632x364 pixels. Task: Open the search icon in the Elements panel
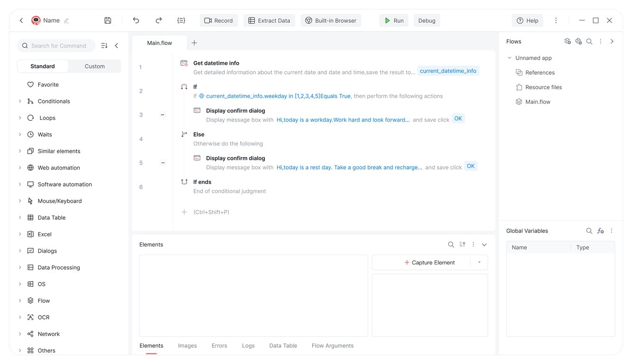pos(451,244)
